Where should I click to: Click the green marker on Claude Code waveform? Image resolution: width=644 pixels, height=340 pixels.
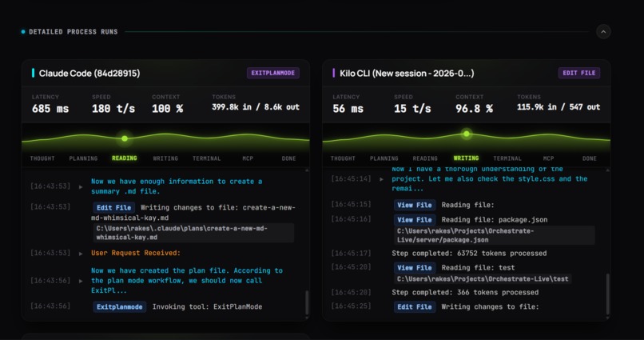[125, 138]
